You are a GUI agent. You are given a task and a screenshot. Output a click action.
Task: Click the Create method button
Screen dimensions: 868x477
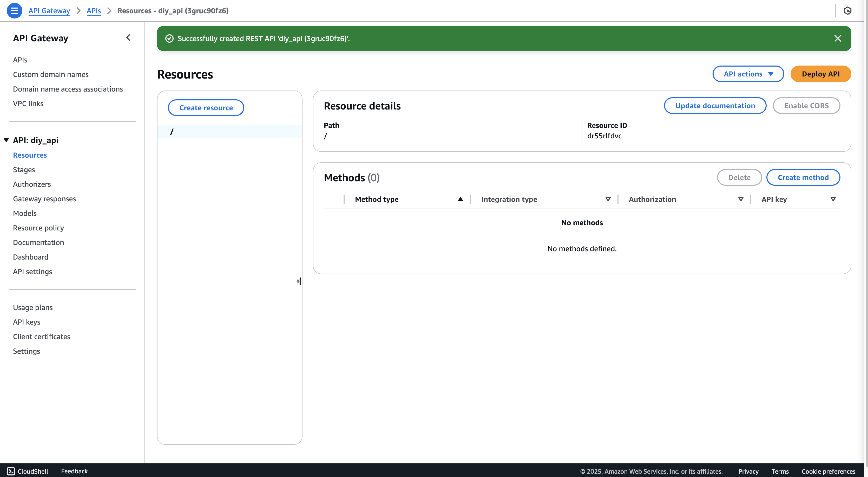pyautogui.click(x=803, y=177)
